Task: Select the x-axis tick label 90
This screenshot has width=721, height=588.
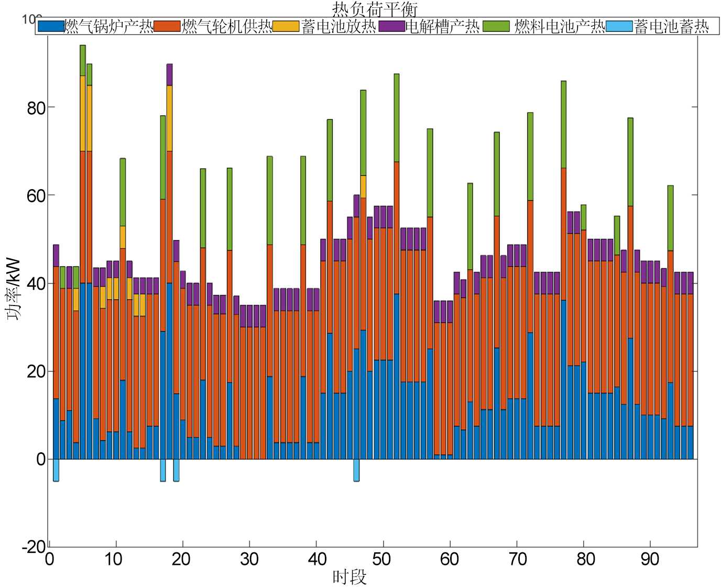Action: (649, 559)
